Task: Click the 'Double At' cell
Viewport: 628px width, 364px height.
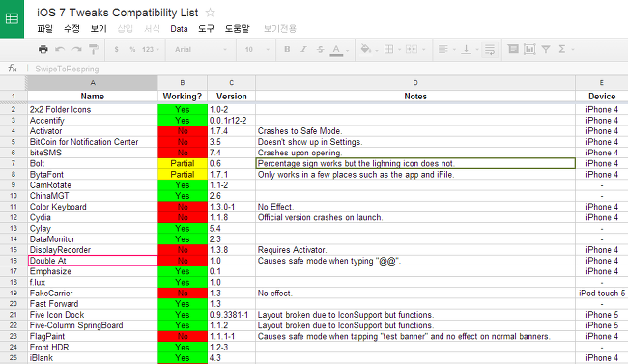Action: point(93,261)
